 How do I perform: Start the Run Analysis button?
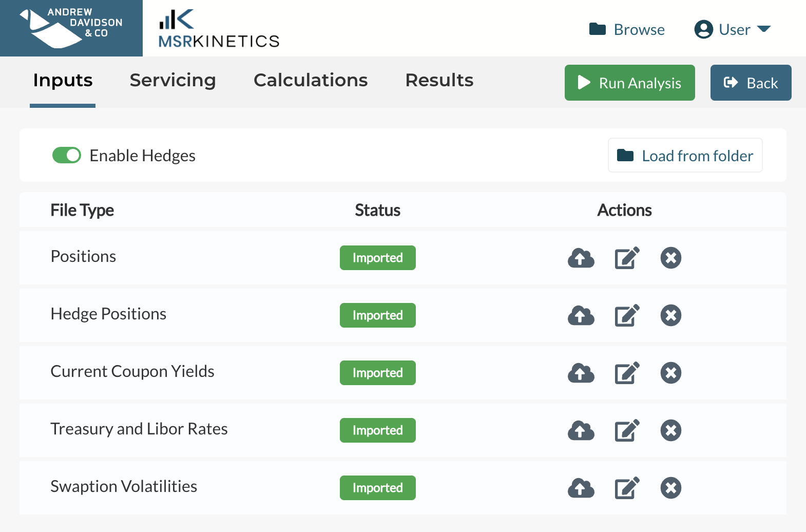630,83
